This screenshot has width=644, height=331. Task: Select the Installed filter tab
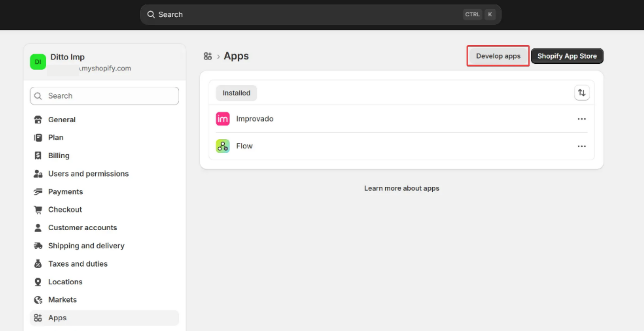point(236,93)
